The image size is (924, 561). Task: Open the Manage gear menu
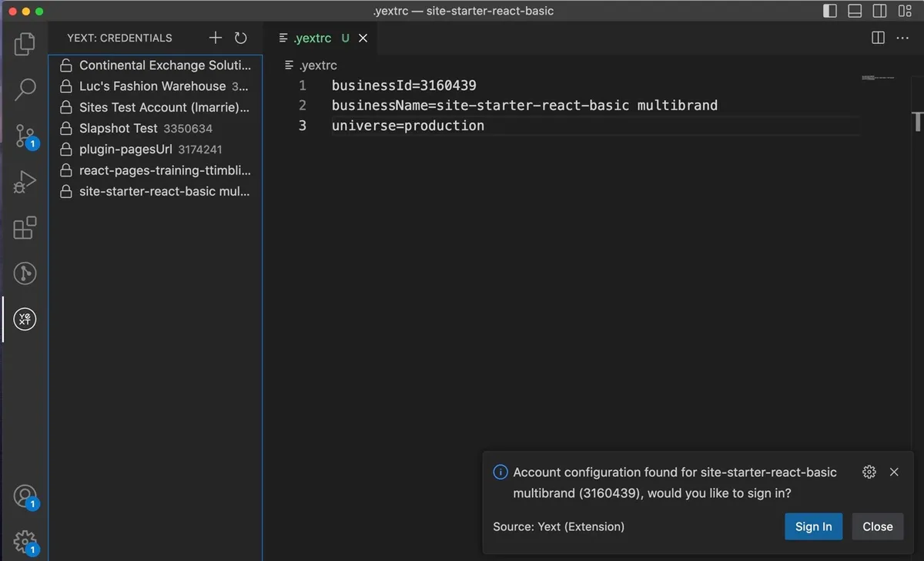point(25,540)
